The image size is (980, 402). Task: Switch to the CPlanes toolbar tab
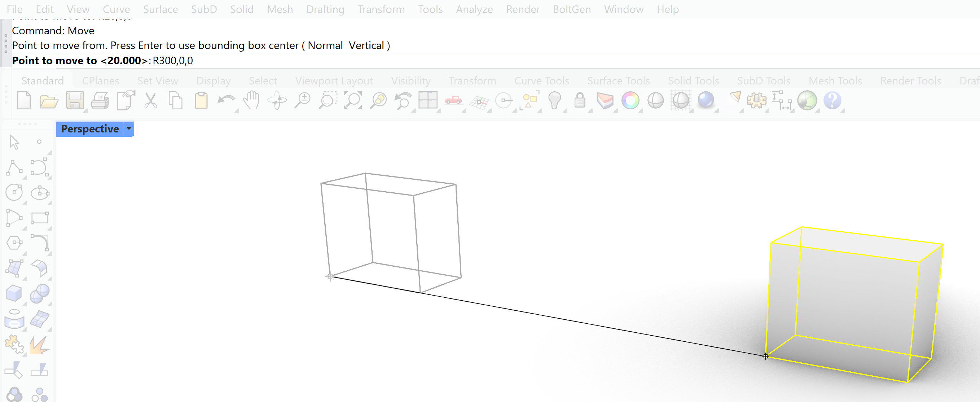click(x=100, y=81)
